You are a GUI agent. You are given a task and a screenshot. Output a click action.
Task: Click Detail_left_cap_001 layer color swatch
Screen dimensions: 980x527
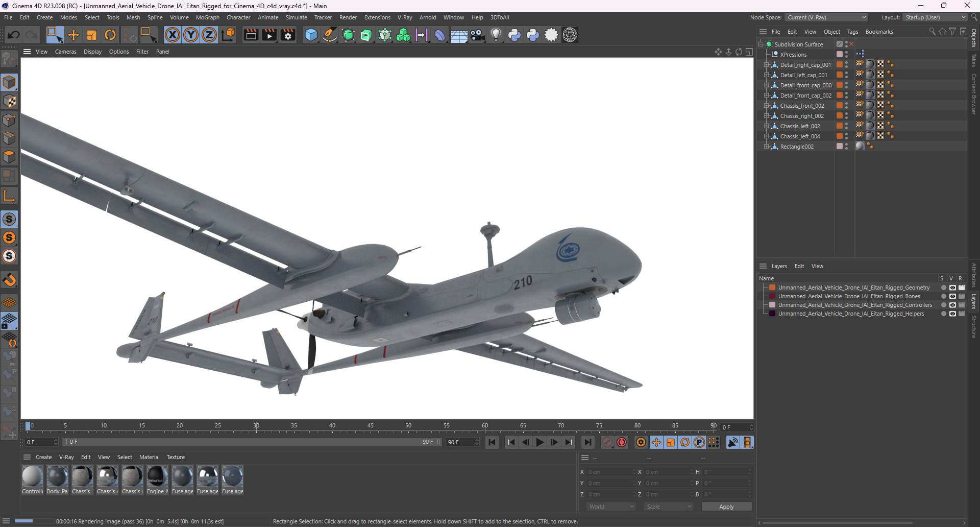click(839, 75)
